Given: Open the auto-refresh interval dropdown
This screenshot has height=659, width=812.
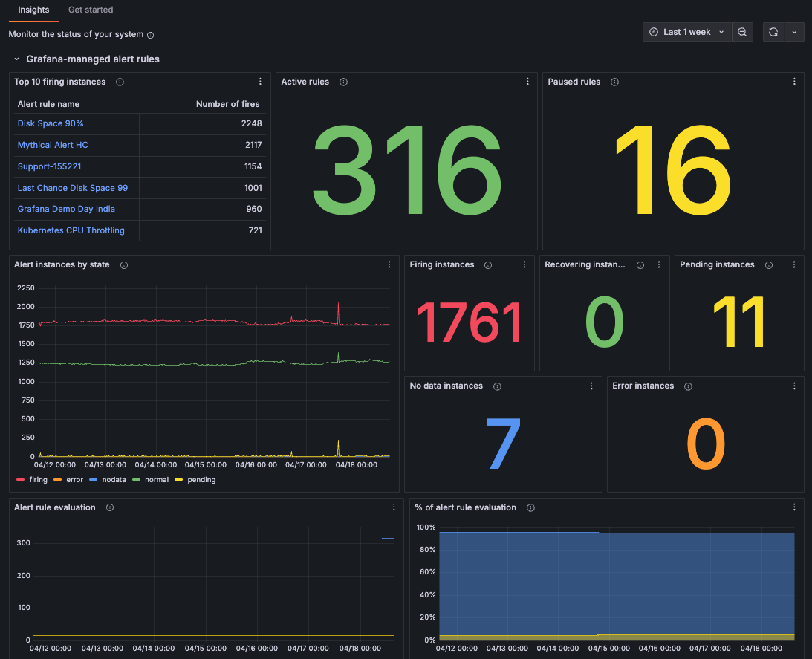Looking at the screenshot, I should coord(794,32).
